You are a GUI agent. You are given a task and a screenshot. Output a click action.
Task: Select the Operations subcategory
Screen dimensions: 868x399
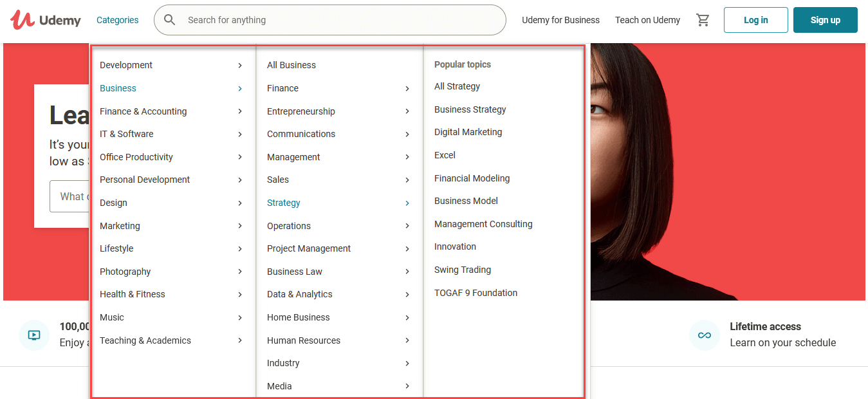click(289, 226)
